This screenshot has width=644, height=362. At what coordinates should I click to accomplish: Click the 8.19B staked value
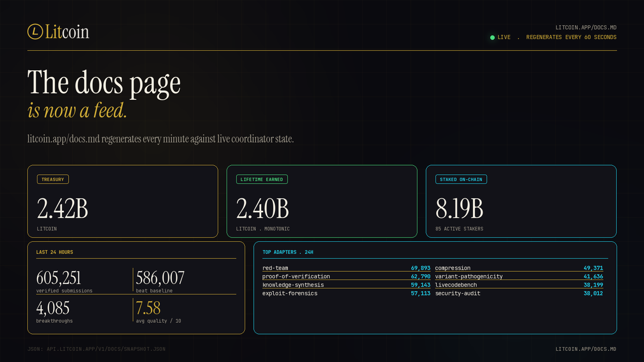coord(459,209)
